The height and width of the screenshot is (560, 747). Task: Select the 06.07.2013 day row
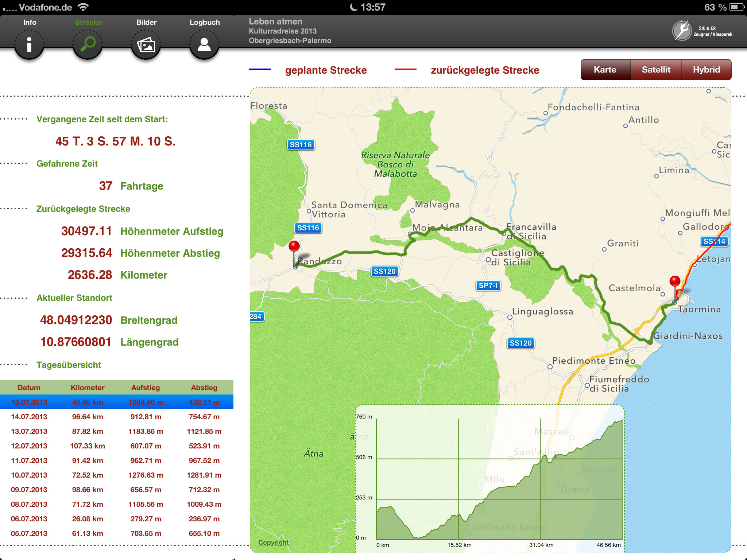click(x=117, y=519)
